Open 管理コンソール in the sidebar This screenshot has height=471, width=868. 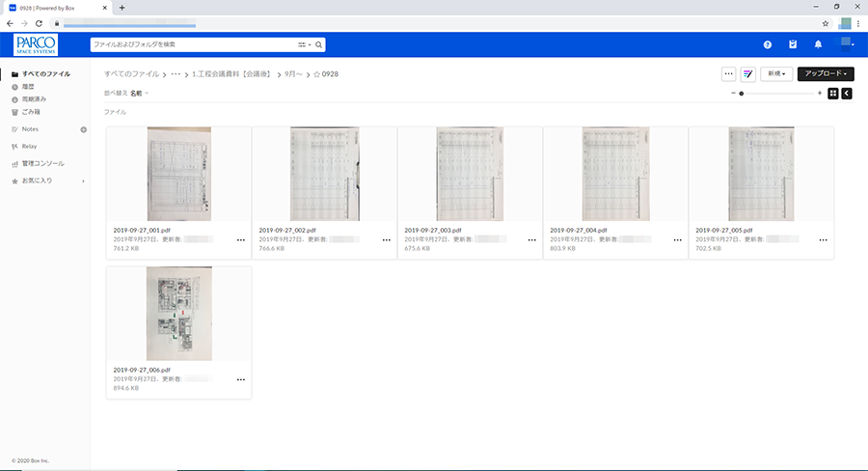pos(42,164)
